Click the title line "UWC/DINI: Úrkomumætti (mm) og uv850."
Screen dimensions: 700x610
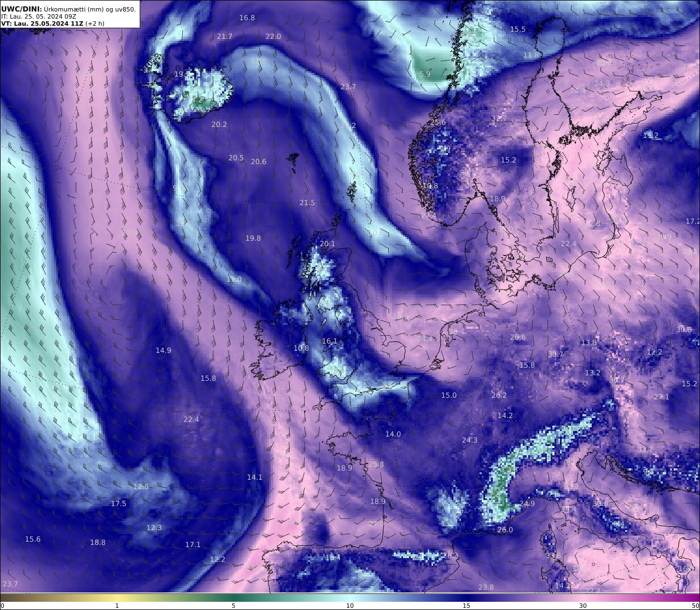point(68,9)
